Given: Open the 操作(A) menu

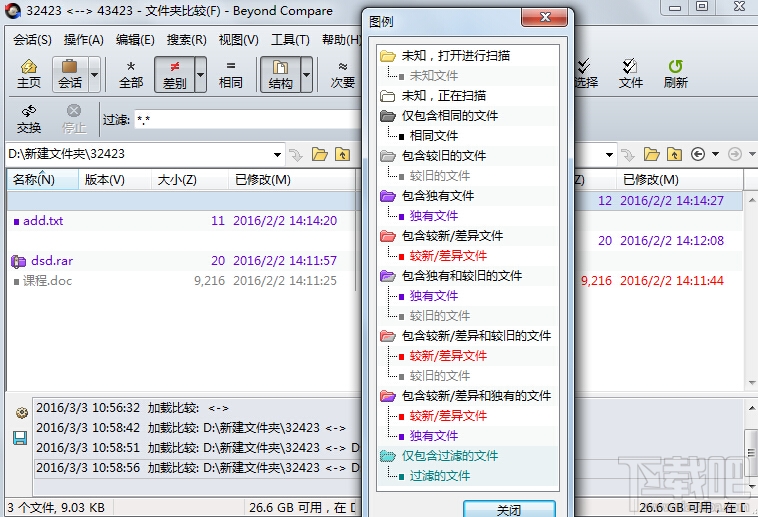Looking at the screenshot, I should 84,40.
